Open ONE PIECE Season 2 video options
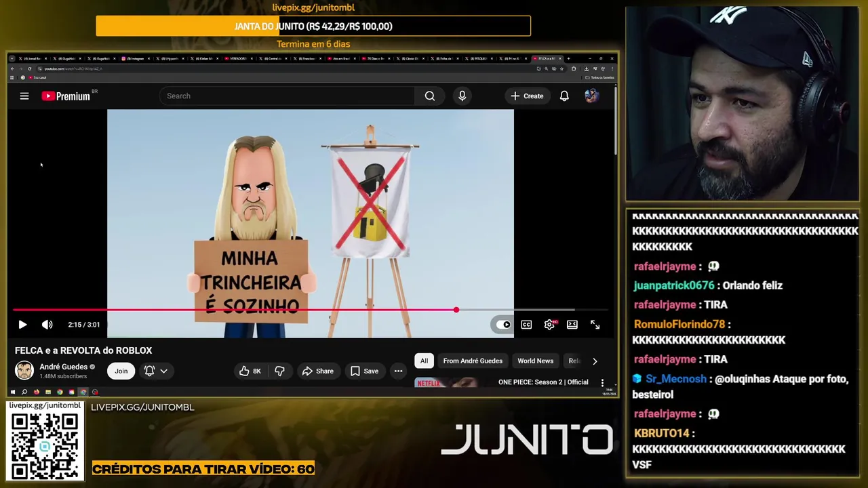 coord(602,382)
